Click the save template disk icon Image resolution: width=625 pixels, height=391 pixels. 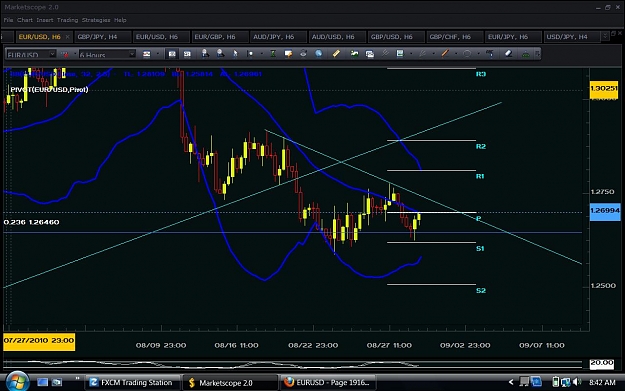point(400,53)
